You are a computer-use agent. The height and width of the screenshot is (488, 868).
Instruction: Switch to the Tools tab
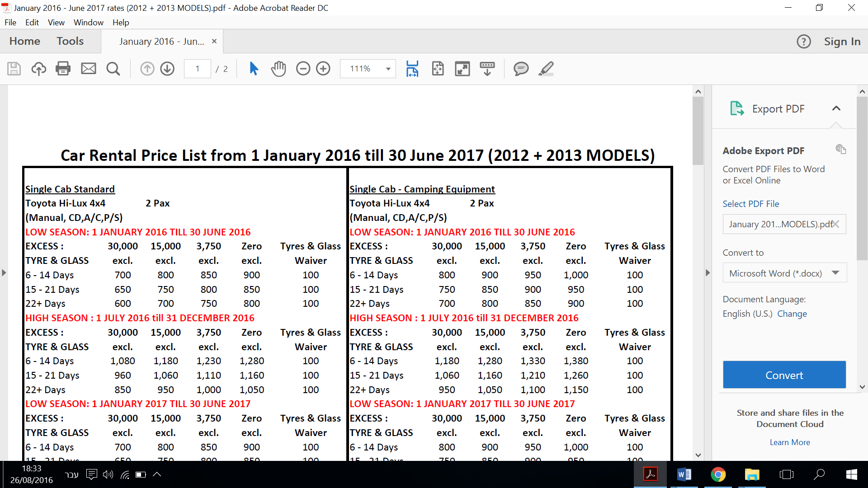click(70, 41)
